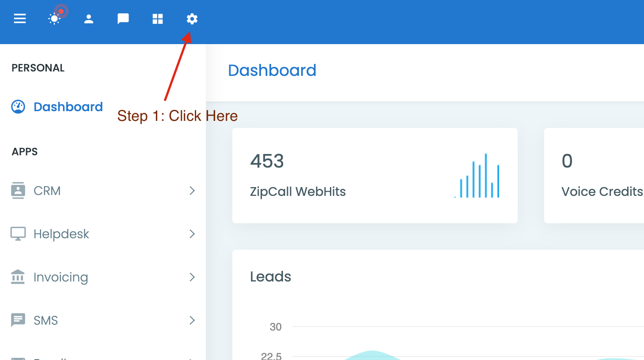Click the 453 WebHits count
Viewport: 644px width, 360px height.
(267, 161)
